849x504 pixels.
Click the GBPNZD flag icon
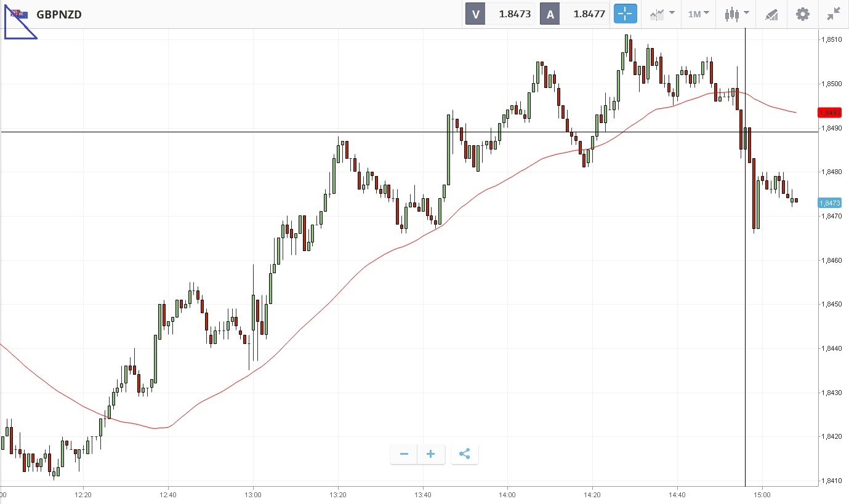20,14
